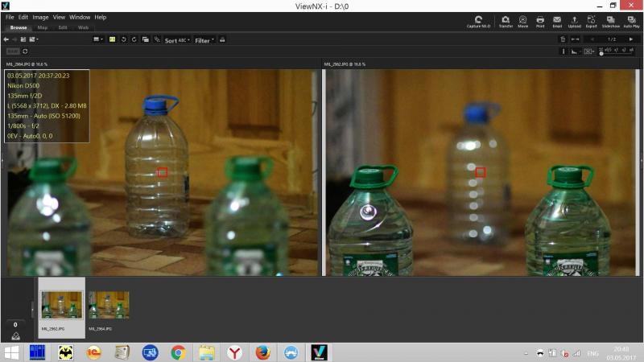Open ViewNX-i from the Windows taskbar

319,352
